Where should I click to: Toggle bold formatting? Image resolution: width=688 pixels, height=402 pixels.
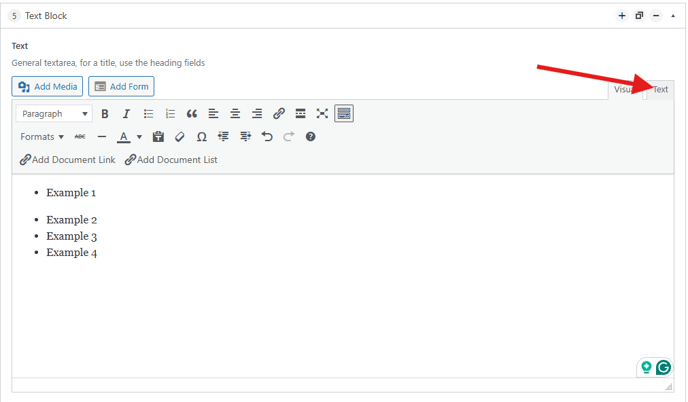pyautogui.click(x=104, y=114)
